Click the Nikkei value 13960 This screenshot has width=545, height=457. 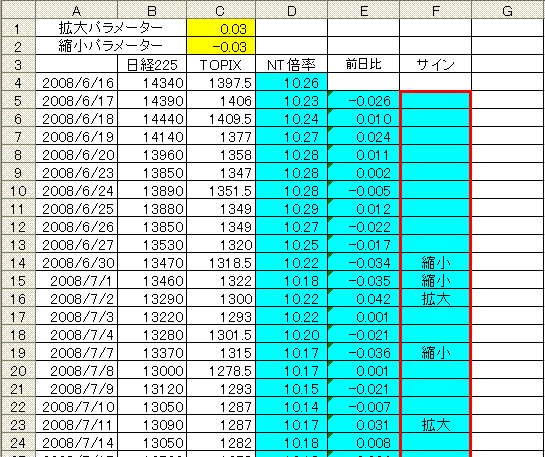pos(152,154)
